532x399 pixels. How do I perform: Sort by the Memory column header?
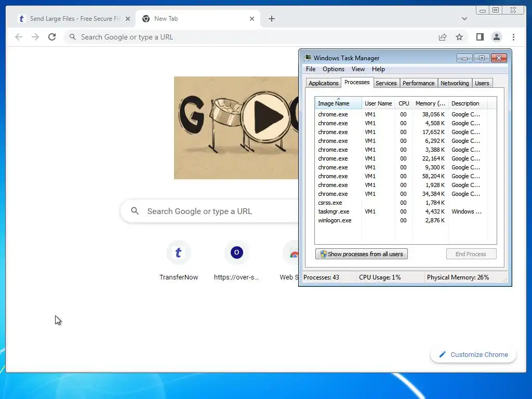[430, 103]
